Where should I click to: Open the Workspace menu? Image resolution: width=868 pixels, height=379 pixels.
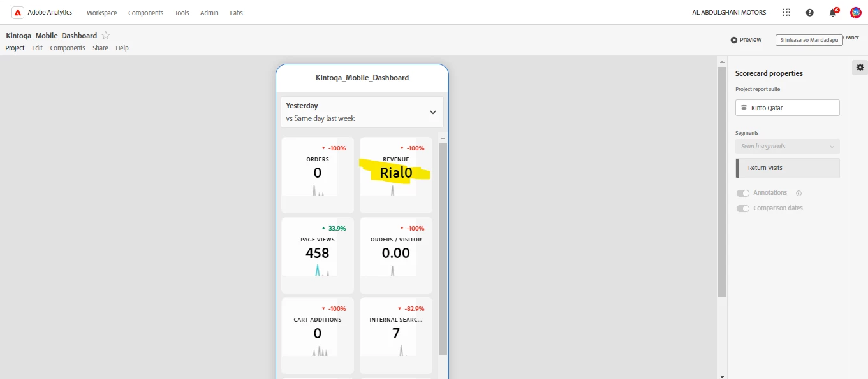coord(102,13)
